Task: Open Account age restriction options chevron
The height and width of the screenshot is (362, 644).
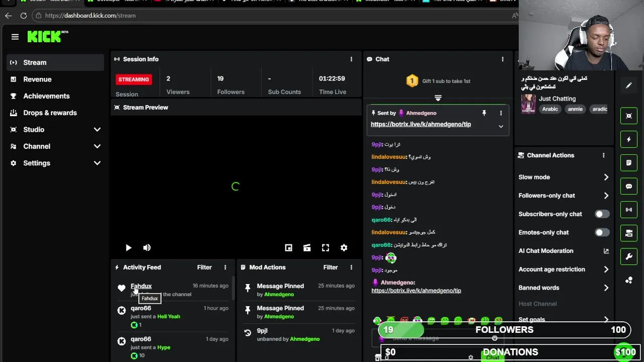Action: pyautogui.click(x=606, y=269)
